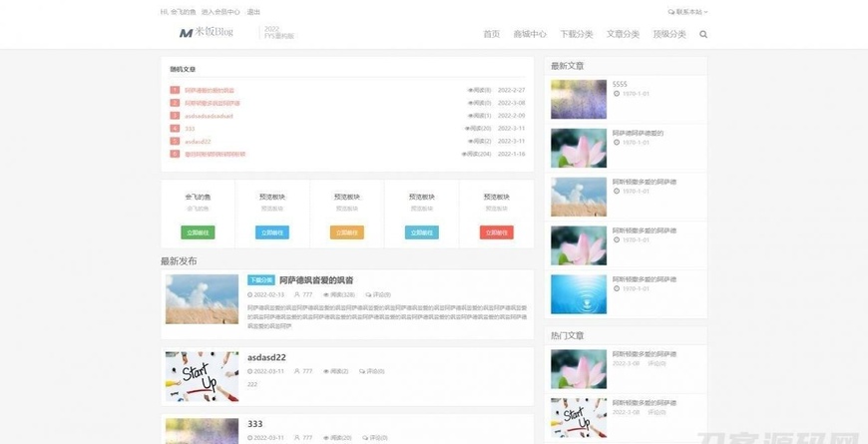This screenshot has width=868, height=444.
Task: Click the 米饭Blog logo
Action: coord(206,33)
